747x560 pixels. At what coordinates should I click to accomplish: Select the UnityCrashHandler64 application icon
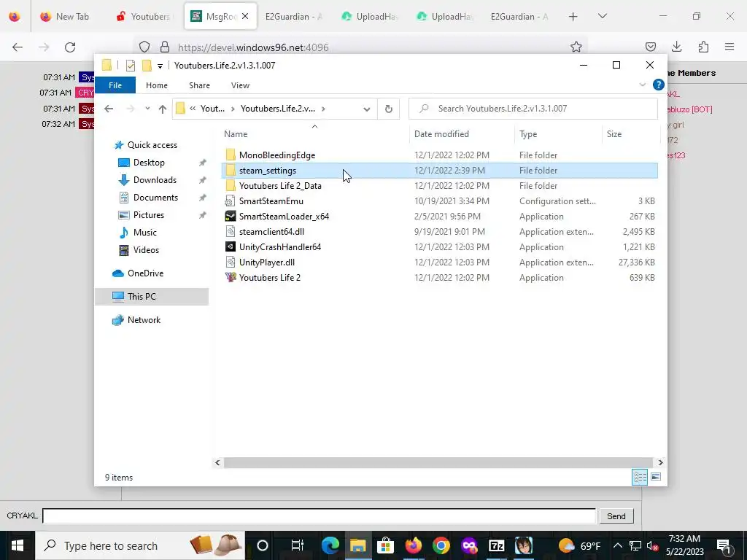click(231, 246)
